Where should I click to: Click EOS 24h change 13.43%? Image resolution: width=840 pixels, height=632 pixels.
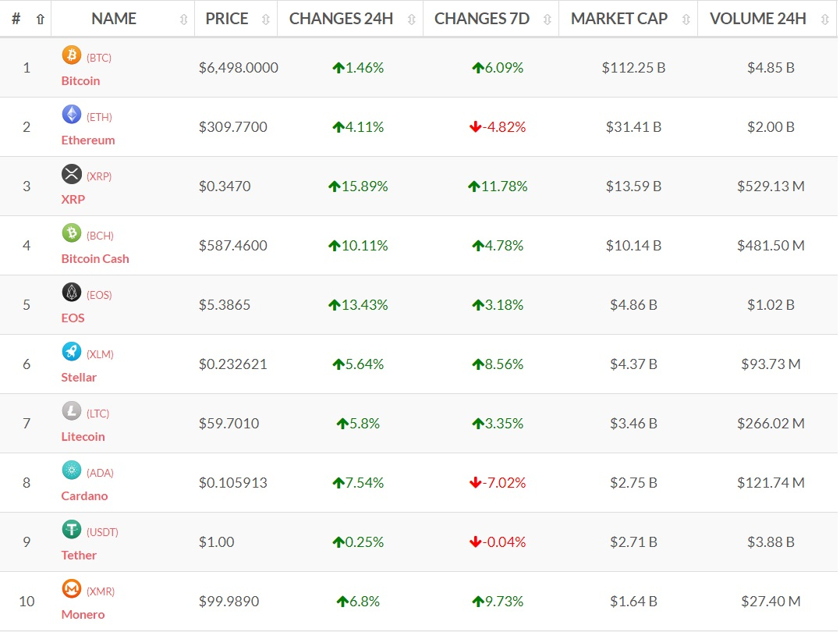(x=358, y=305)
